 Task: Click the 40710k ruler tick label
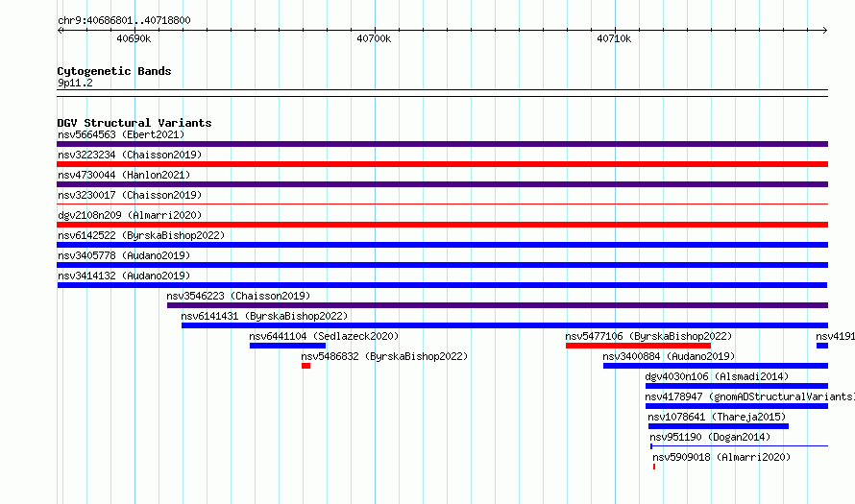pos(614,38)
